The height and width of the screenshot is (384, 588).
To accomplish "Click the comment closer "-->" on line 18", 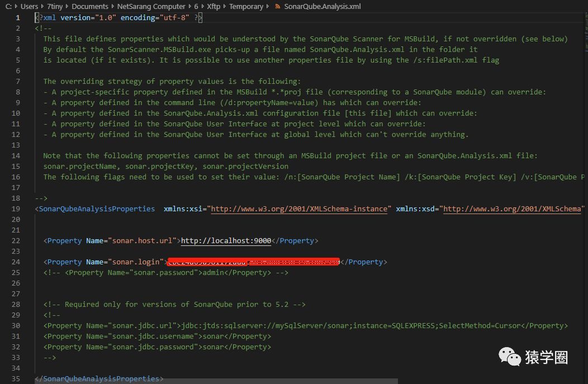I will (41, 198).
